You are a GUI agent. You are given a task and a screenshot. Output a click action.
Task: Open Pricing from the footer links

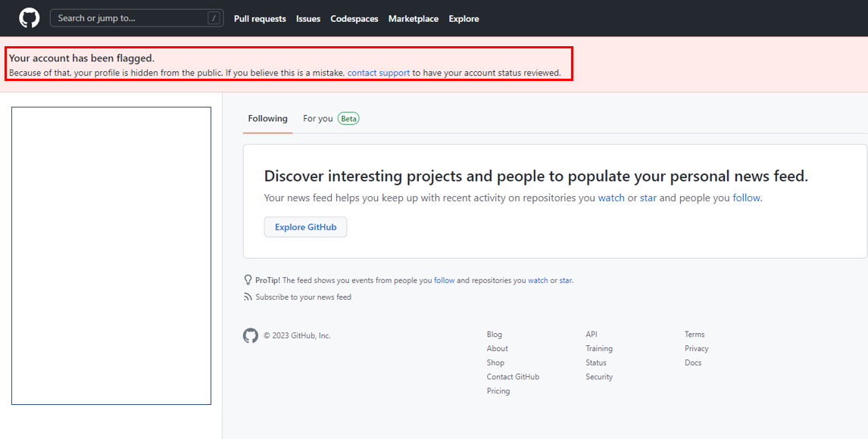click(x=498, y=391)
